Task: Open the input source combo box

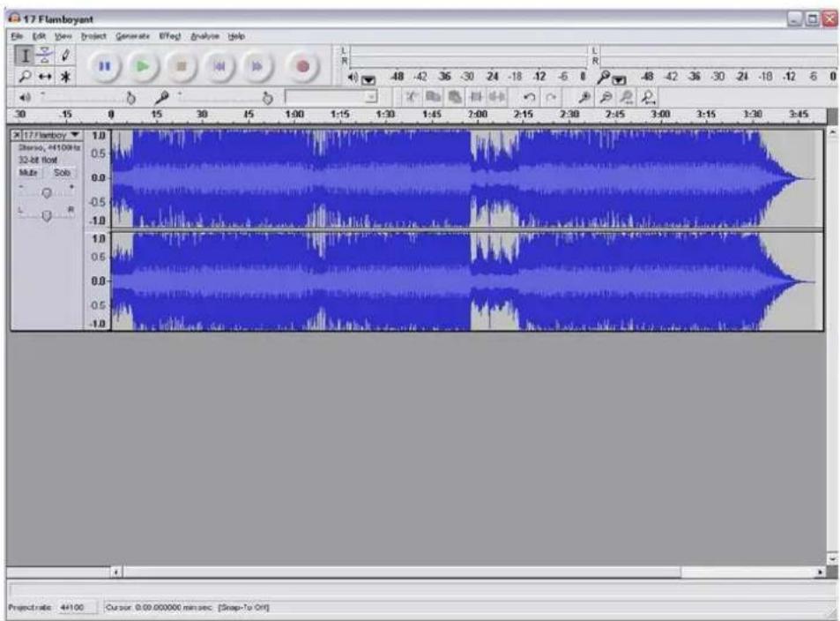Action: point(331,97)
